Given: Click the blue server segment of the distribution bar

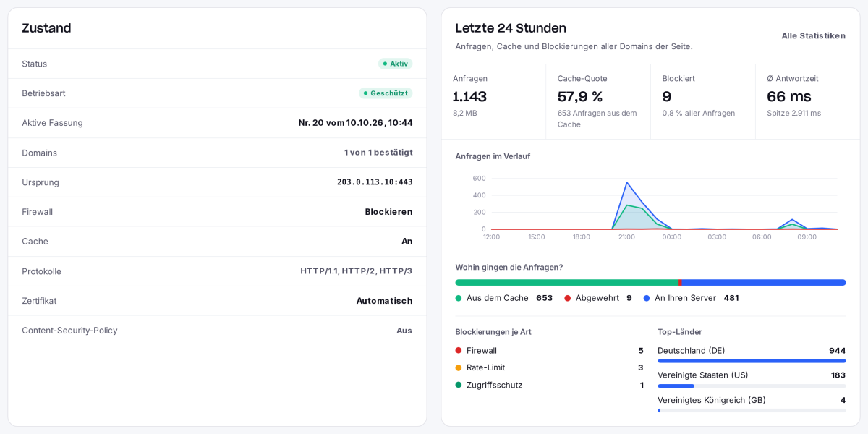Looking at the screenshot, I should 764,283.
